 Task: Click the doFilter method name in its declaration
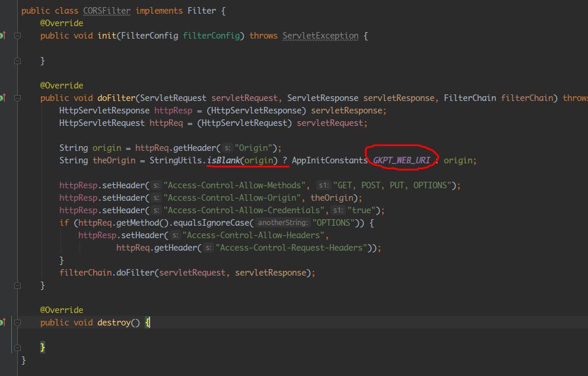pyautogui.click(x=116, y=98)
